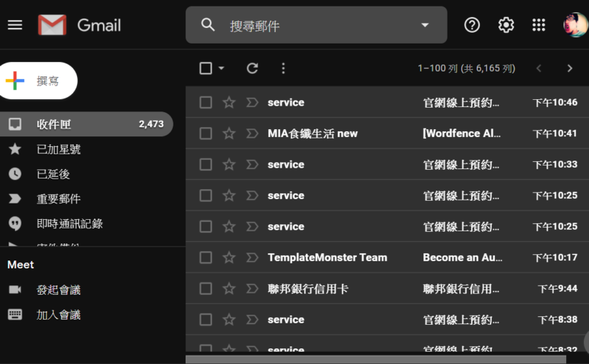The image size is (589, 364).
Task: Join a meeting with 加入會議
Action: (59, 315)
